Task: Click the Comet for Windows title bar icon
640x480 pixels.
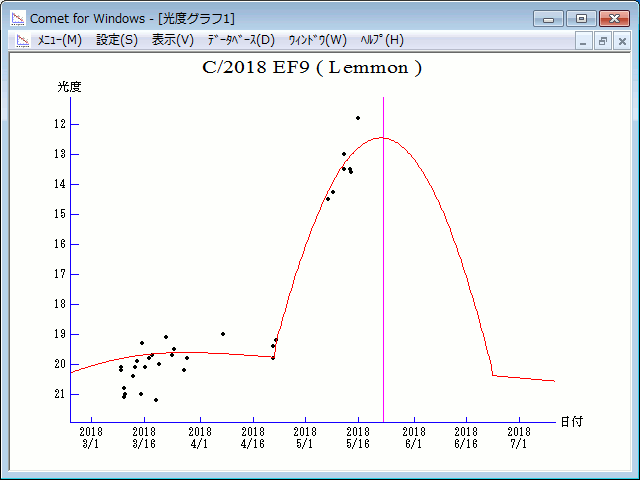Action: pyautogui.click(x=17, y=18)
